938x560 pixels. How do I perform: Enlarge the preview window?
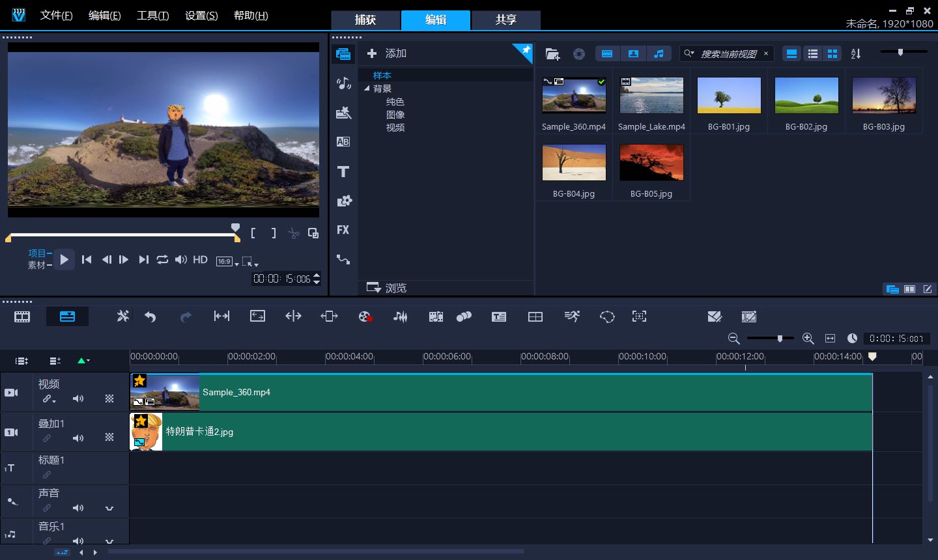[313, 233]
